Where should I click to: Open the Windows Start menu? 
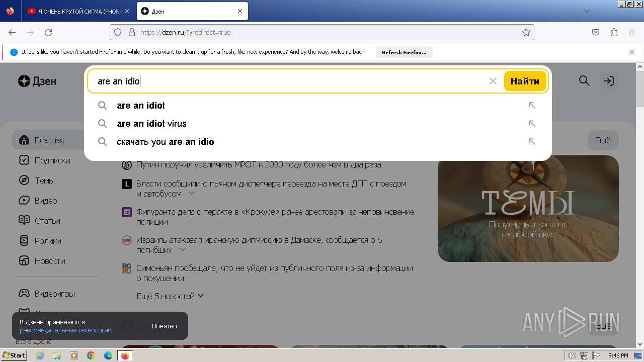coord(14,355)
